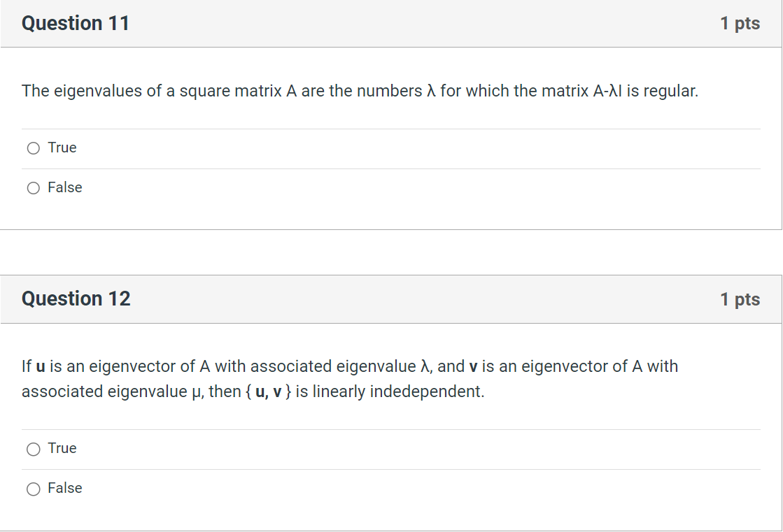783x532 pixels.
Task: Click the Question 11 header
Action: 76,23
